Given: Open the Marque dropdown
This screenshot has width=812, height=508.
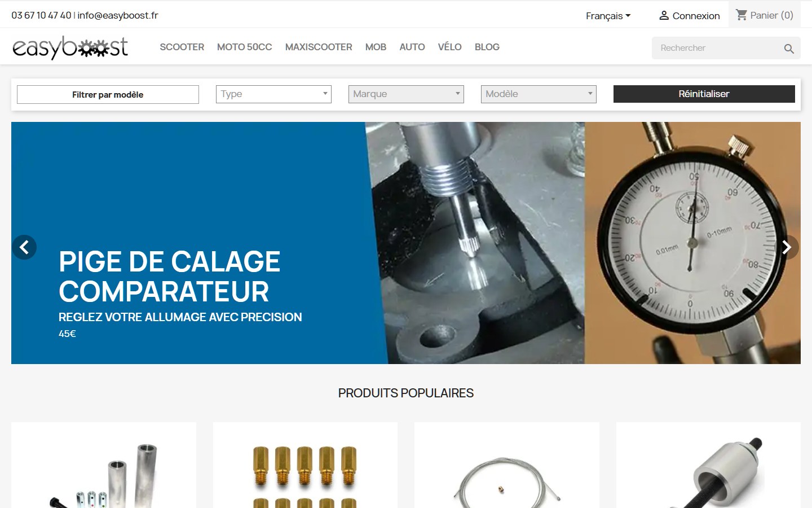Looking at the screenshot, I should click(x=406, y=94).
